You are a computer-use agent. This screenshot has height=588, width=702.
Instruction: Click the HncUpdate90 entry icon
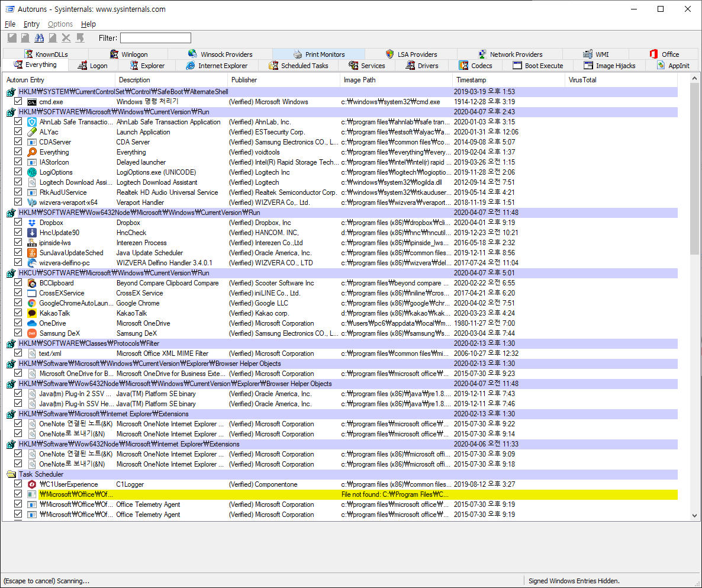click(x=32, y=233)
